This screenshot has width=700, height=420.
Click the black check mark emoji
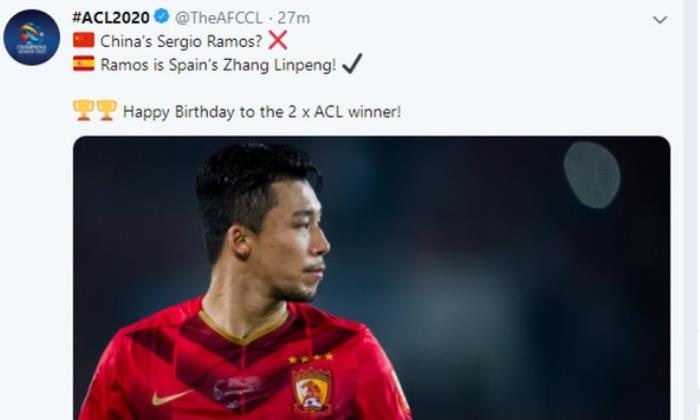[x=352, y=63]
